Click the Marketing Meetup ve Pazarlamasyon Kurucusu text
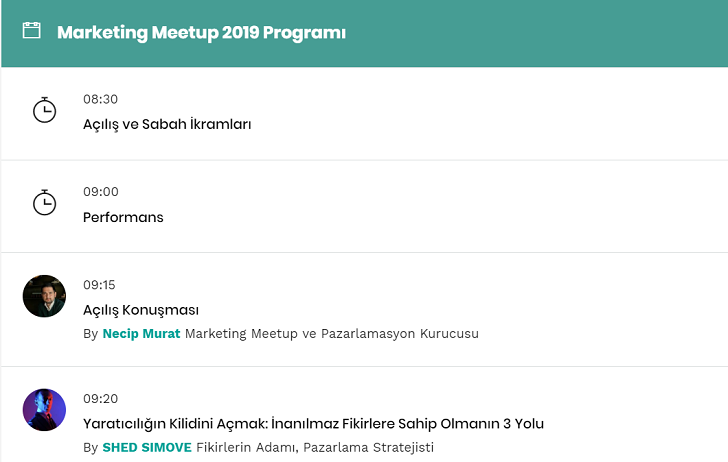 (x=332, y=333)
